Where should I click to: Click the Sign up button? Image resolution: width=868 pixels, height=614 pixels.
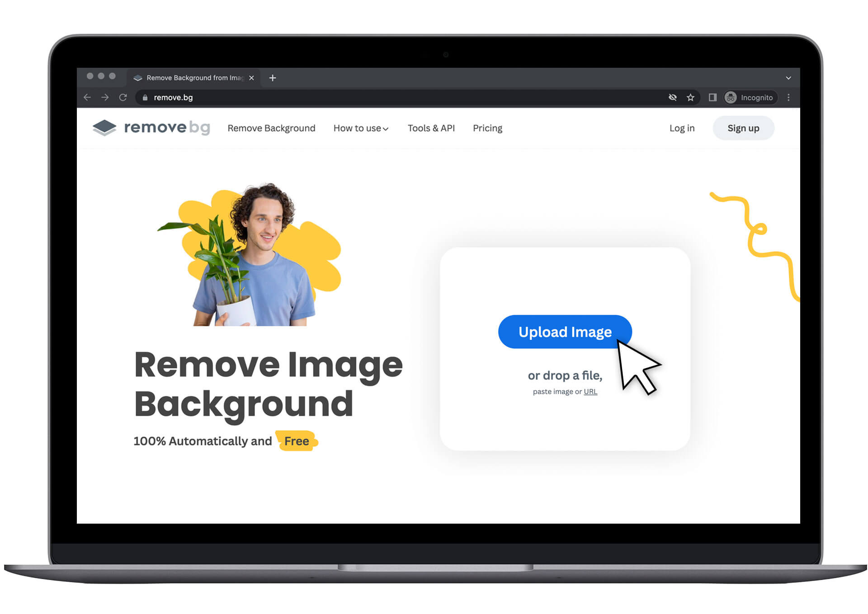point(742,128)
